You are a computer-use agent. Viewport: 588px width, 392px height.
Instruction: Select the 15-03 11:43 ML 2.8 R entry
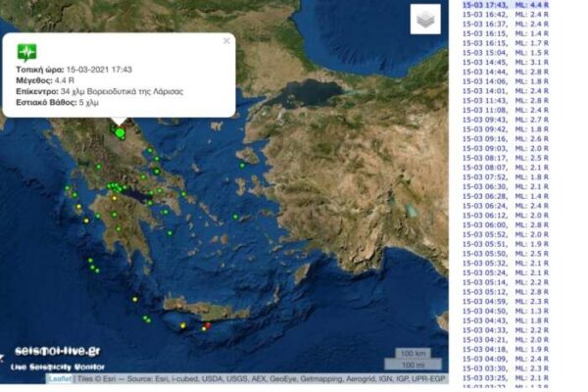click(x=506, y=100)
